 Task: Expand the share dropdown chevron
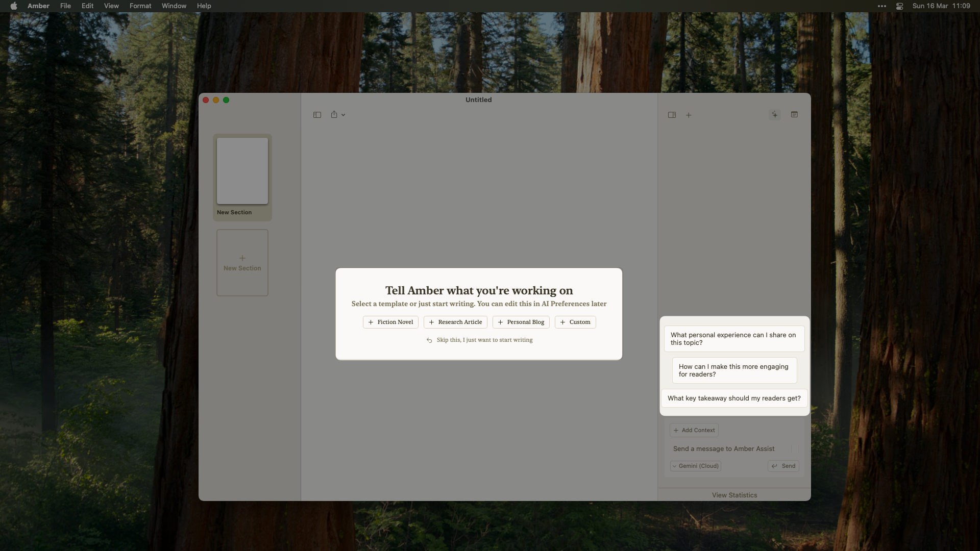[344, 115]
